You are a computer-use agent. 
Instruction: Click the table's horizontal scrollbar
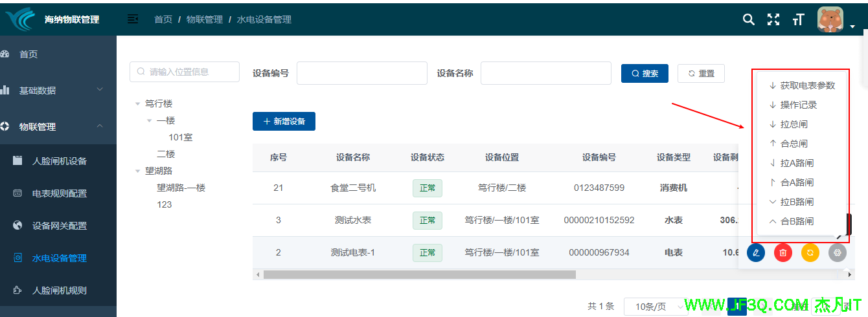[420, 275]
